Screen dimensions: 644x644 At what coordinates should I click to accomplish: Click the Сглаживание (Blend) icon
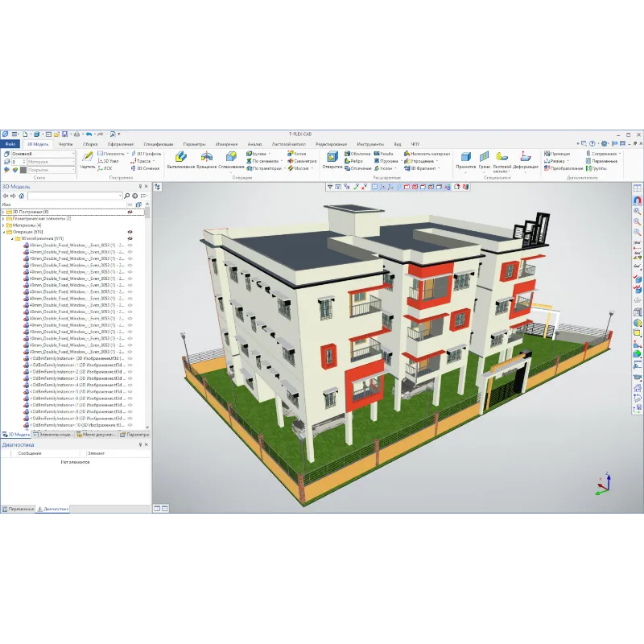coord(231,158)
